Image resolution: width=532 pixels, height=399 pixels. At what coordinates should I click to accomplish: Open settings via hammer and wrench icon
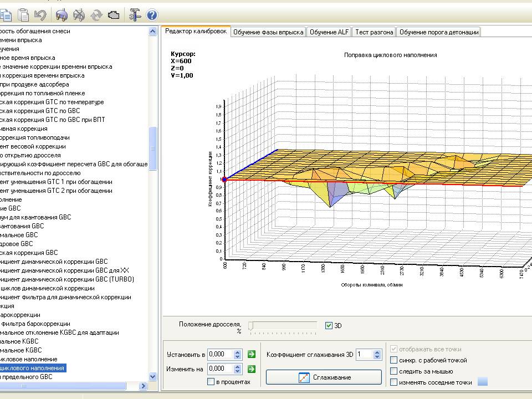[135, 16]
